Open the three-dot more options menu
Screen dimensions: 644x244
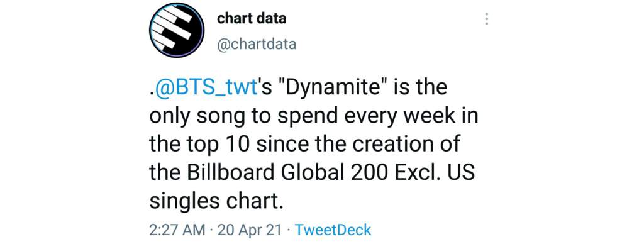coord(486,19)
